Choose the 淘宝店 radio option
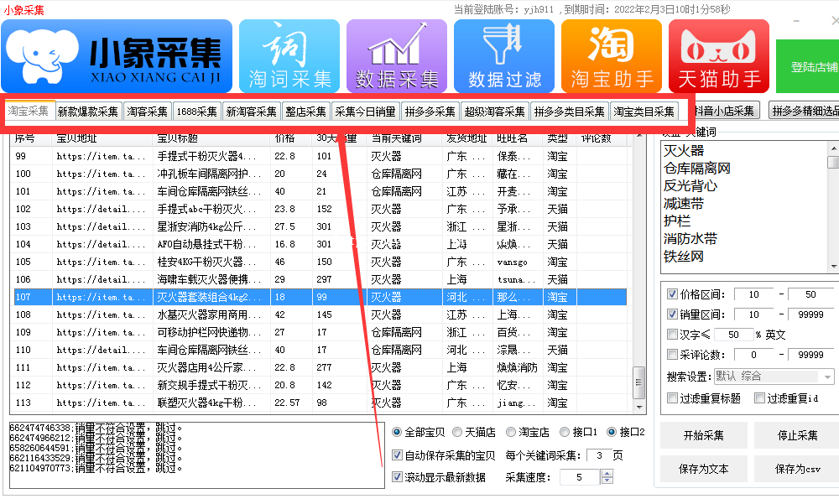This screenshot has width=839, height=504. coord(511,432)
